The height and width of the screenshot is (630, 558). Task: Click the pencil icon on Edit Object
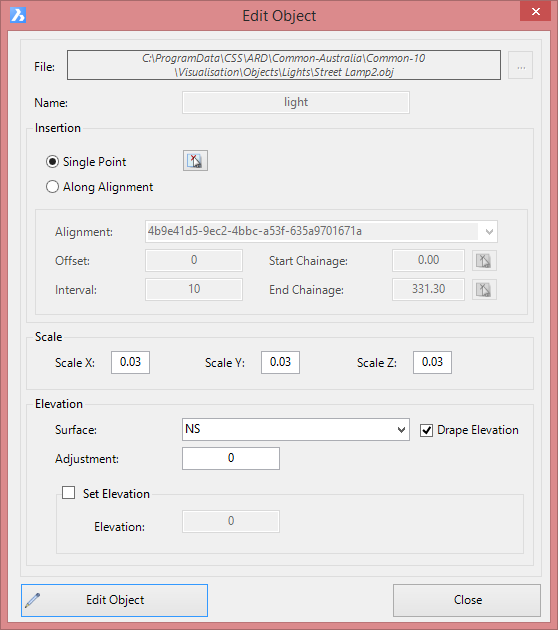(x=33, y=600)
